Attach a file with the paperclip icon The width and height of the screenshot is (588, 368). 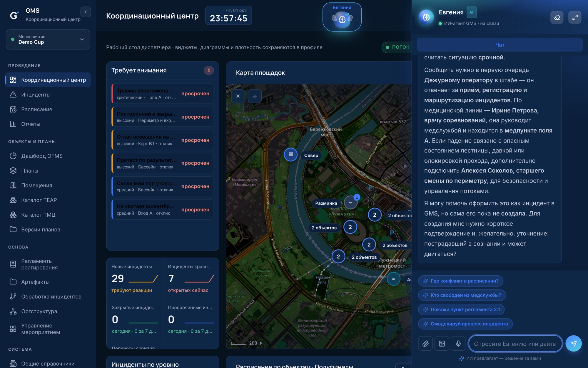click(x=425, y=344)
